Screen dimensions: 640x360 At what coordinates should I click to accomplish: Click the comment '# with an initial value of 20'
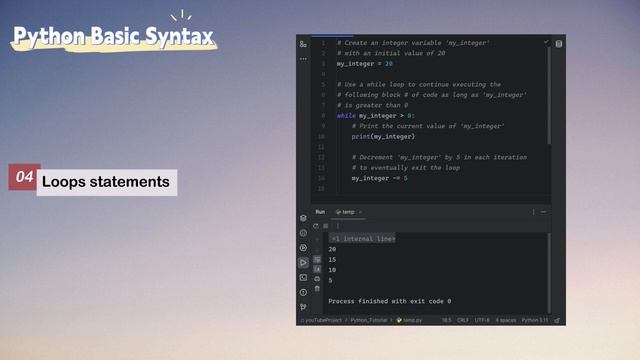point(391,53)
